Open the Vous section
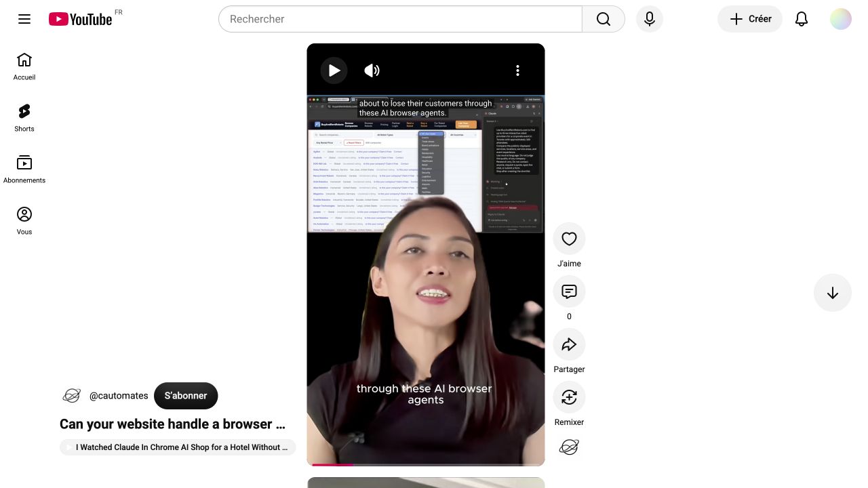Screen dimensions: 868x488 24,221
